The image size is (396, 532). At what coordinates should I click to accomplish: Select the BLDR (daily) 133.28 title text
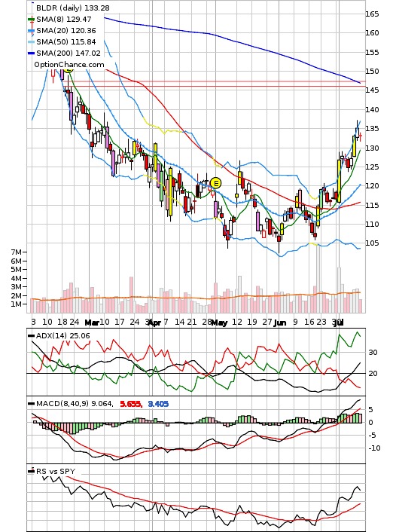tap(72, 8)
